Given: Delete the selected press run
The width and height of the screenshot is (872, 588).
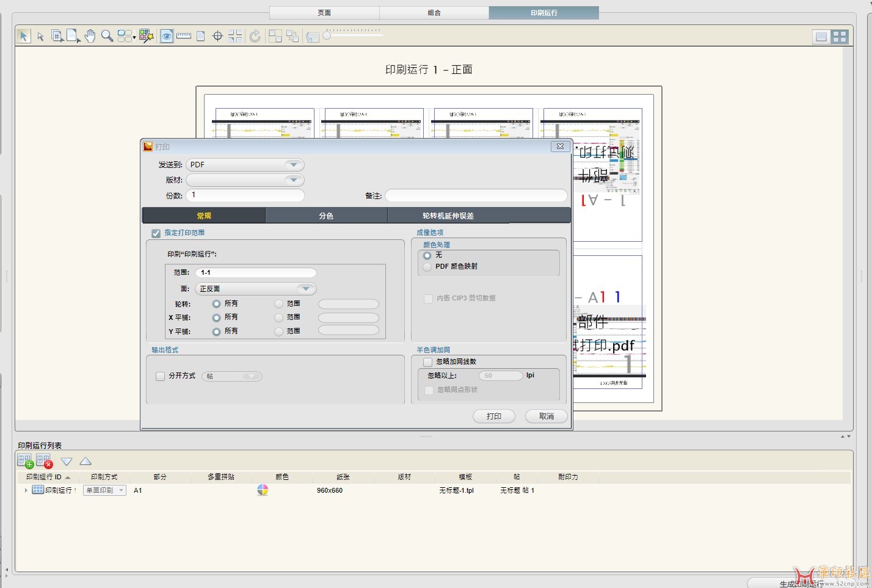Looking at the screenshot, I should (x=45, y=461).
